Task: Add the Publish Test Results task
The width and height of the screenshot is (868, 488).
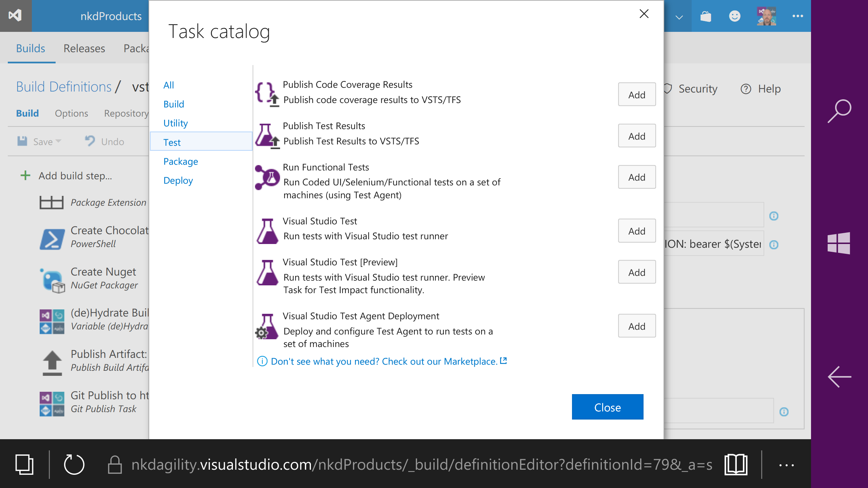Action: (636, 136)
